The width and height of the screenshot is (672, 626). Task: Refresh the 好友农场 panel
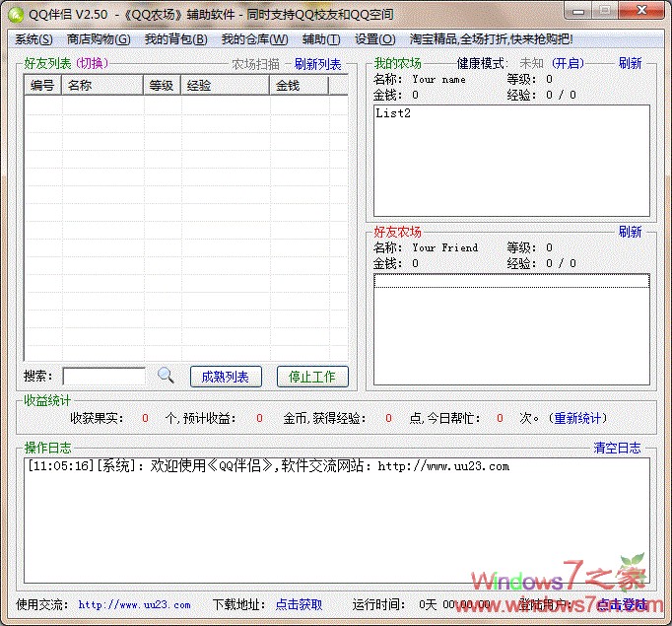tap(630, 232)
